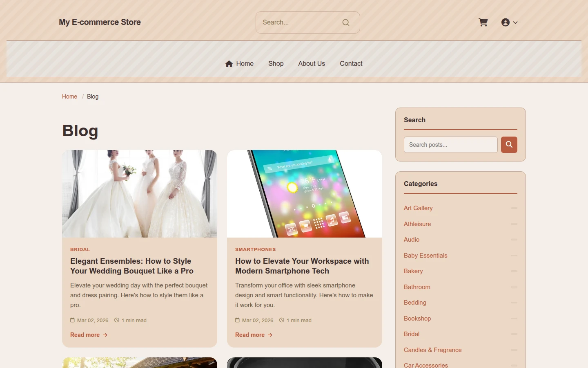
Task: Click the bouquet post excerpt text
Action: pos(139,295)
